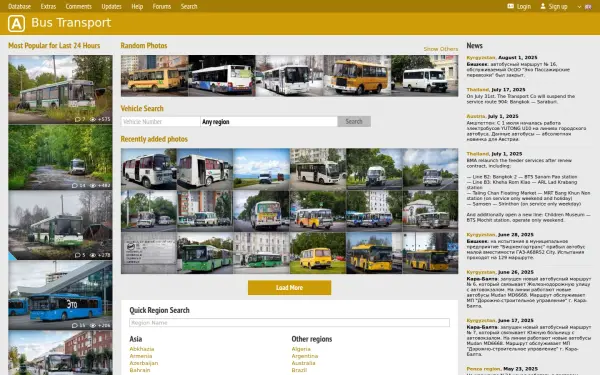Open the Updates menu item

click(111, 7)
